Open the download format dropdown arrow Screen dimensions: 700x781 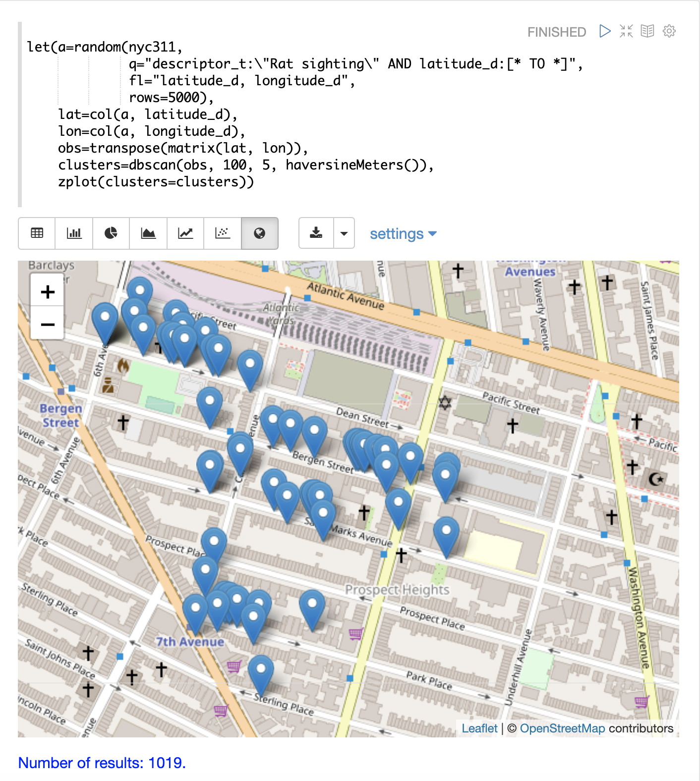click(344, 233)
